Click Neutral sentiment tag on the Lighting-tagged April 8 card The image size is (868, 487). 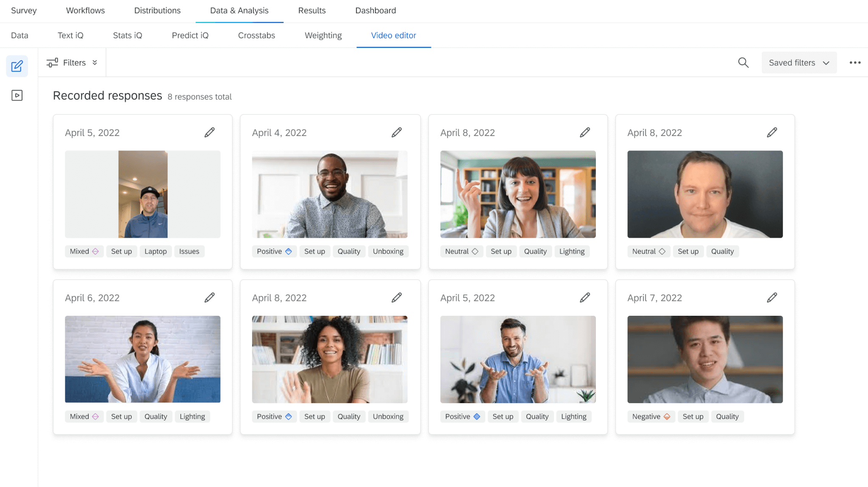[462, 251]
